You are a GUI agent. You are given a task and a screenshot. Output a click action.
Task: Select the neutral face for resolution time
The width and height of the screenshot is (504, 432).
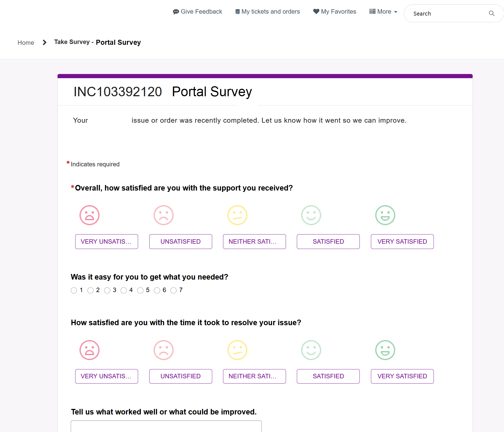click(x=237, y=350)
